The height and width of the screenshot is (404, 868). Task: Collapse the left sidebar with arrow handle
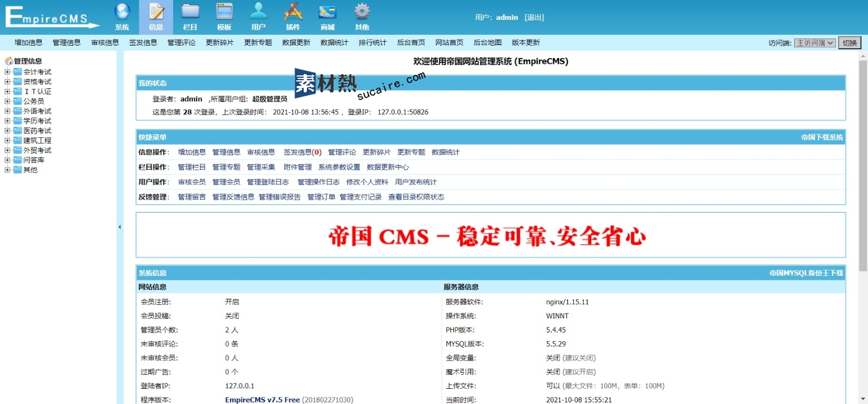[119, 227]
